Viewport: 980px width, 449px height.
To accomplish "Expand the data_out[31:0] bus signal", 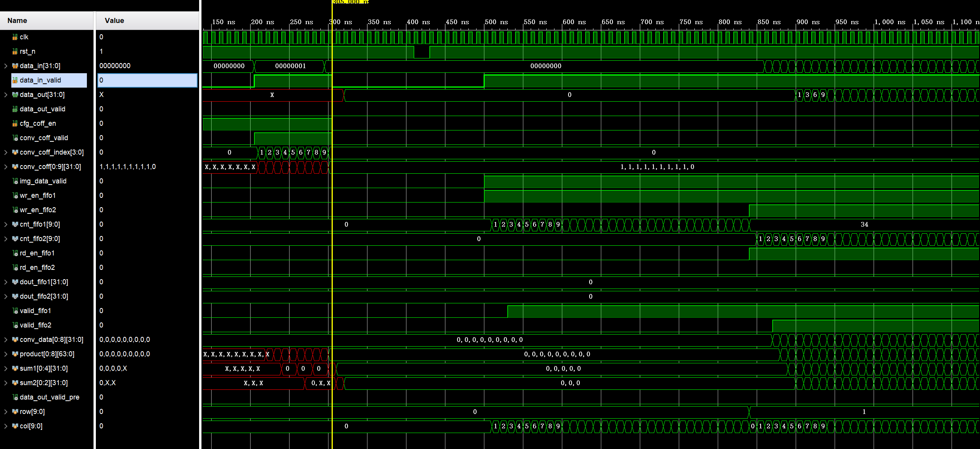I will 5,95.
